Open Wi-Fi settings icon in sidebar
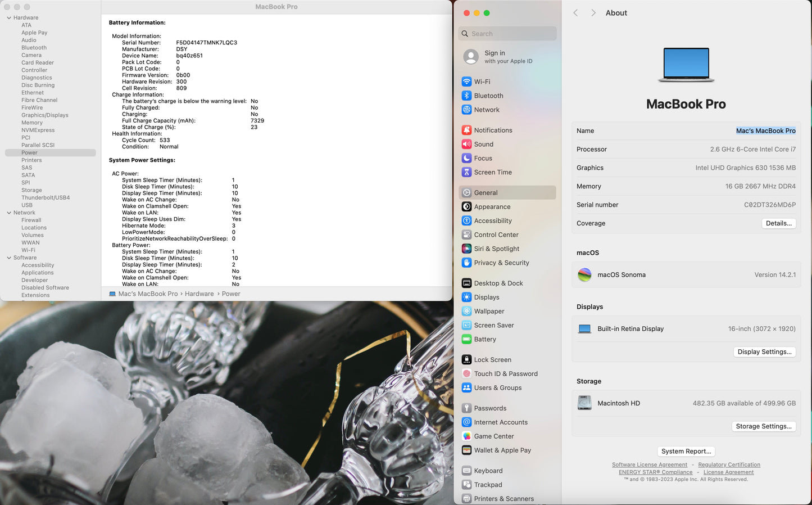Screen dimensions: 812x505 466,82
